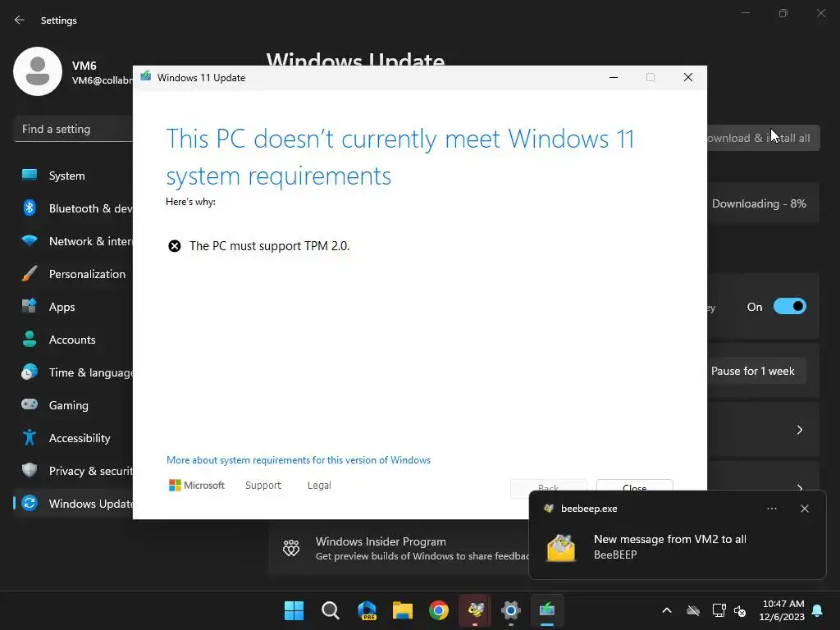
Task: Select Privacy & security in sidebar
Action: (x=73, y=470)
